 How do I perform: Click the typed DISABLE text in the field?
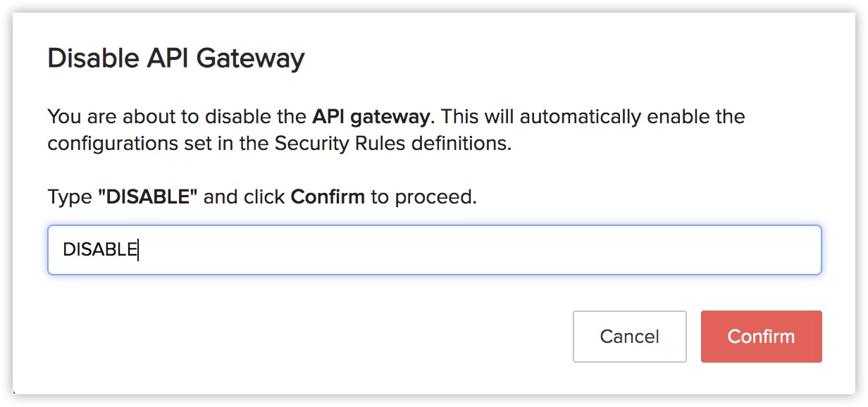(x=99, y=250)
